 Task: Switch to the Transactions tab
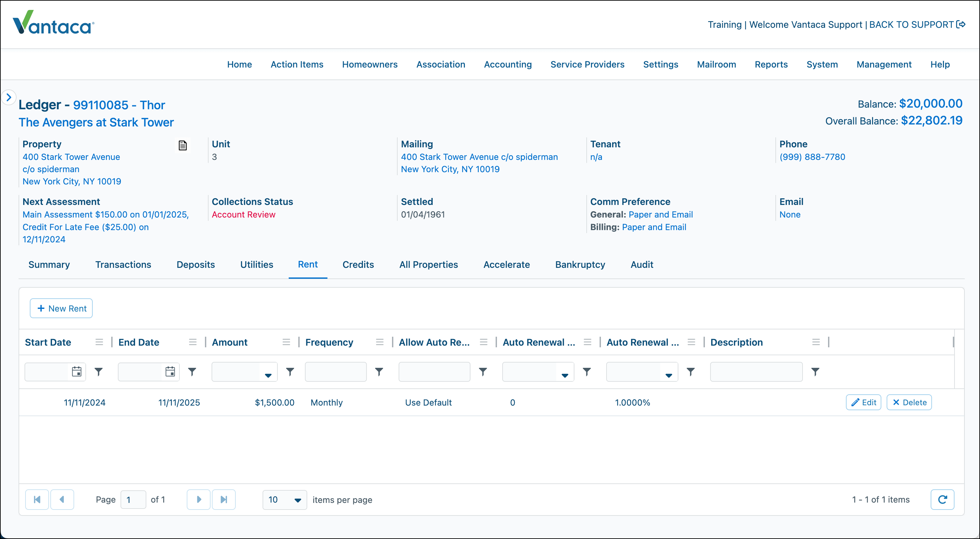(x=123, y=264)
